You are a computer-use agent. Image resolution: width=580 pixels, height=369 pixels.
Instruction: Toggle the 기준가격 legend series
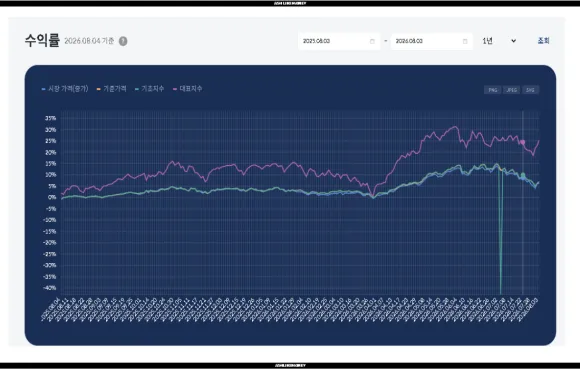pyautogui.click(x=111, y=89)
